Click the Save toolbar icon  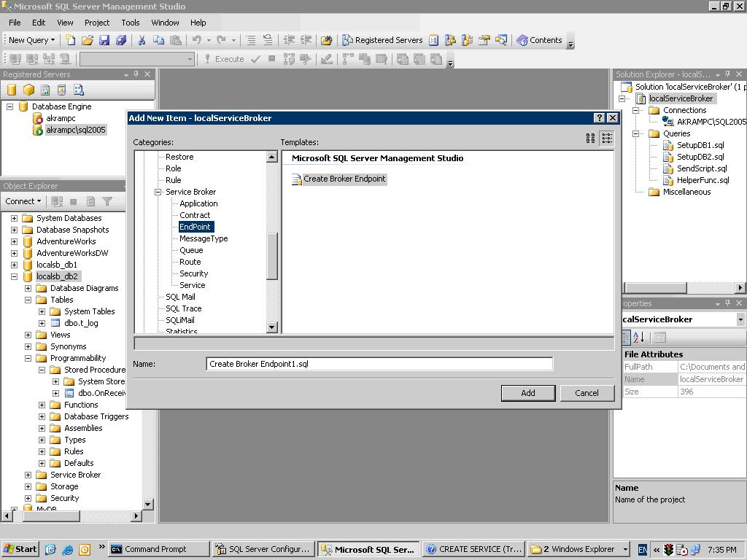tap(104, 40)
